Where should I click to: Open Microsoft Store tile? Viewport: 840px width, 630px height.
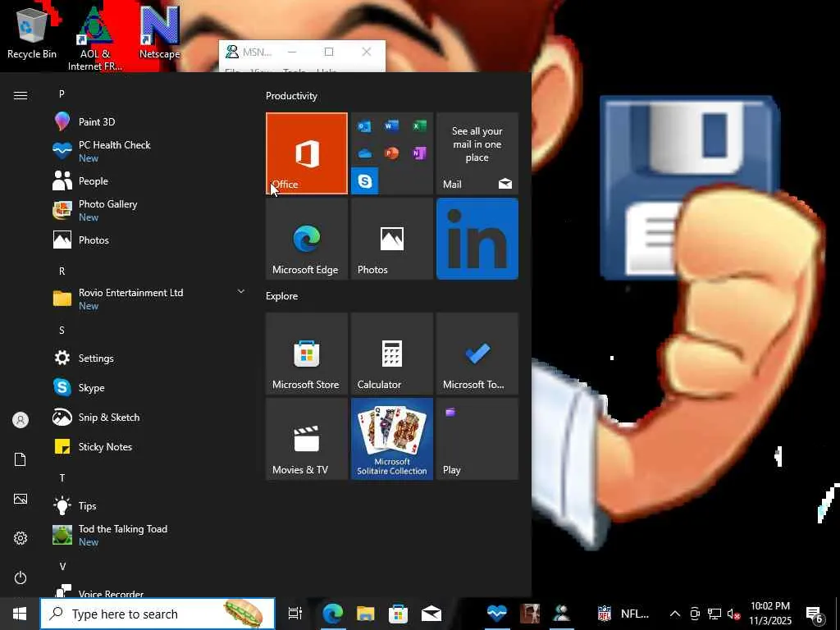tap(307, 354)
